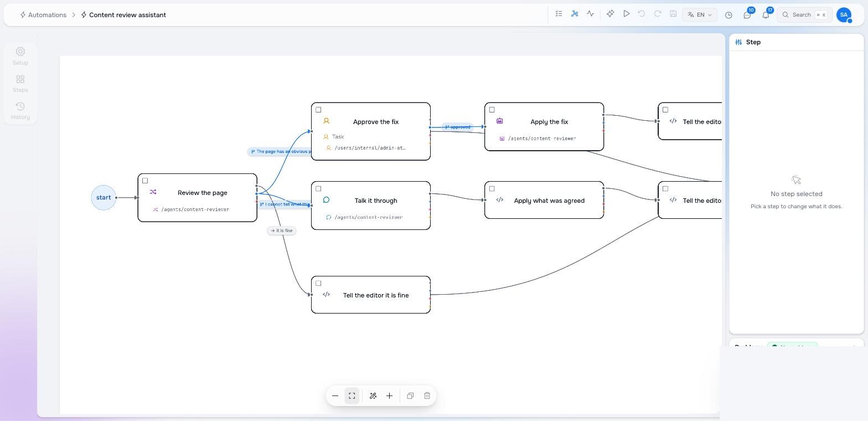Open the activity pulse view icon
This screenshot has width=868, height=421.
pyautogui.click(x=591, y=14)
